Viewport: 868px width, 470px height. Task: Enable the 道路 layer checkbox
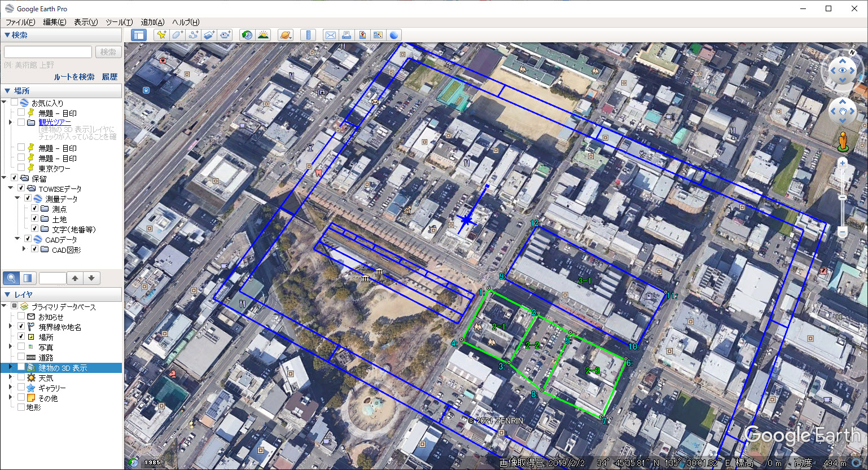pyautogui.click(x=21, y=357)
